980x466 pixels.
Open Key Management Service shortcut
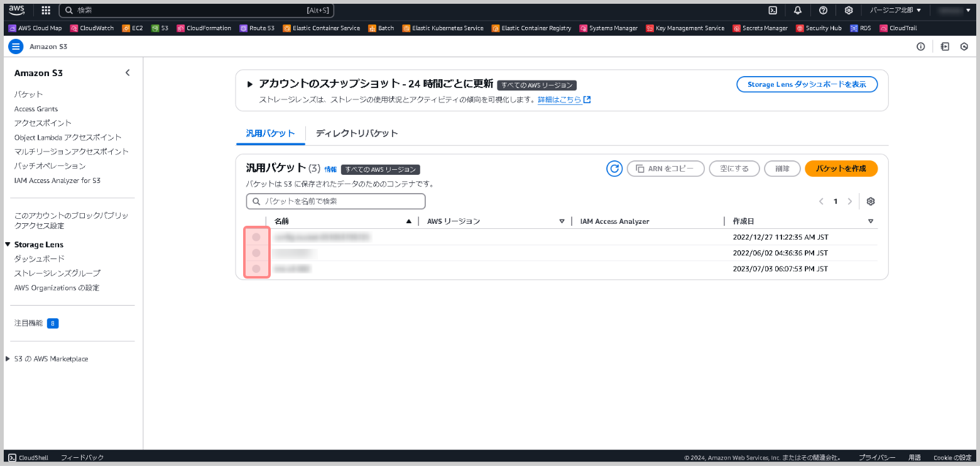[685, 28]
